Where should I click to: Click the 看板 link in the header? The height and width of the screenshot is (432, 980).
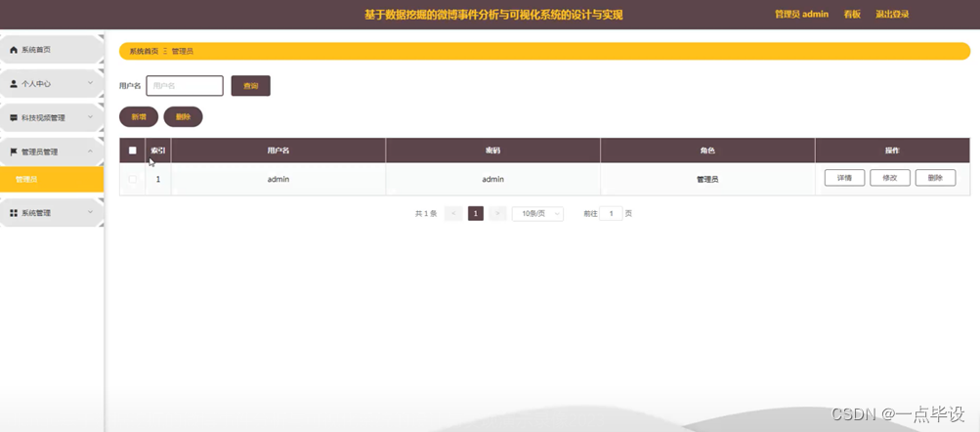pyautogui.click(x=852, y=15)
